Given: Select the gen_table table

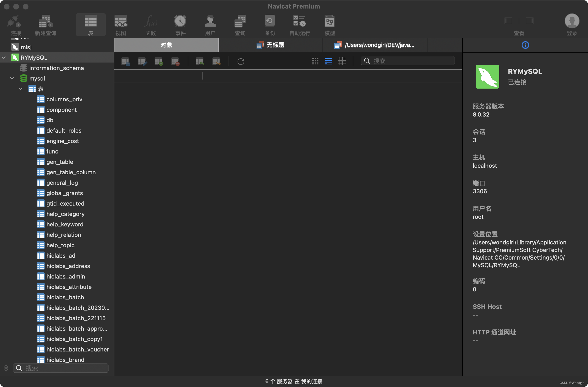Looking at the screenshot, I should [x=57, y=162].
